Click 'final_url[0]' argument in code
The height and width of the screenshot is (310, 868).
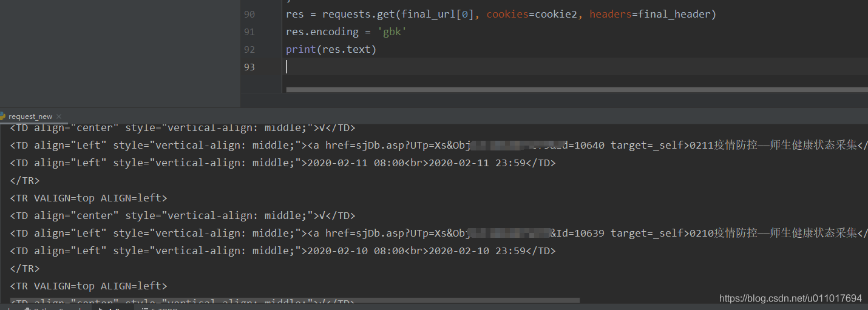tap(438, 14)
